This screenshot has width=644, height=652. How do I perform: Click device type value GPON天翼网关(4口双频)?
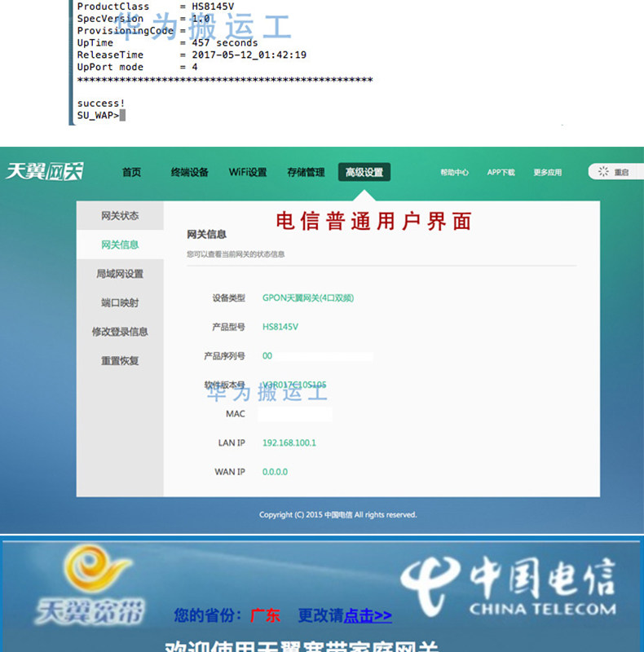point(308,297)
